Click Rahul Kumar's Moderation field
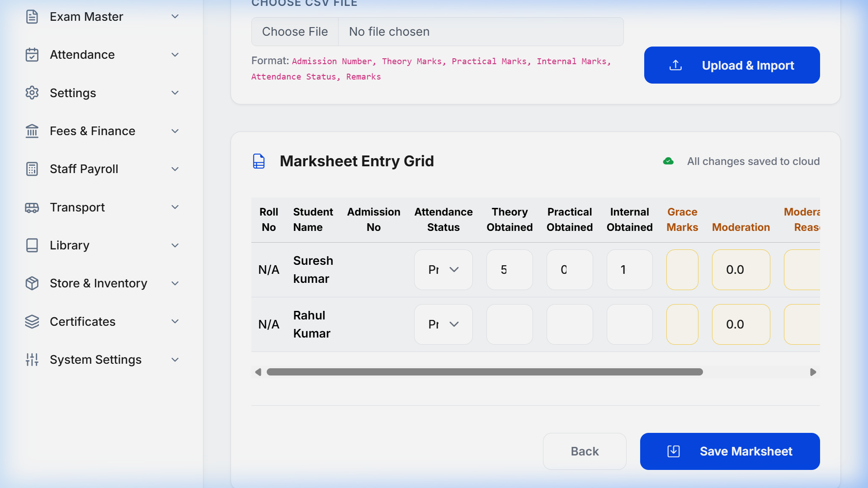868x488 pixels. (741, 324)
